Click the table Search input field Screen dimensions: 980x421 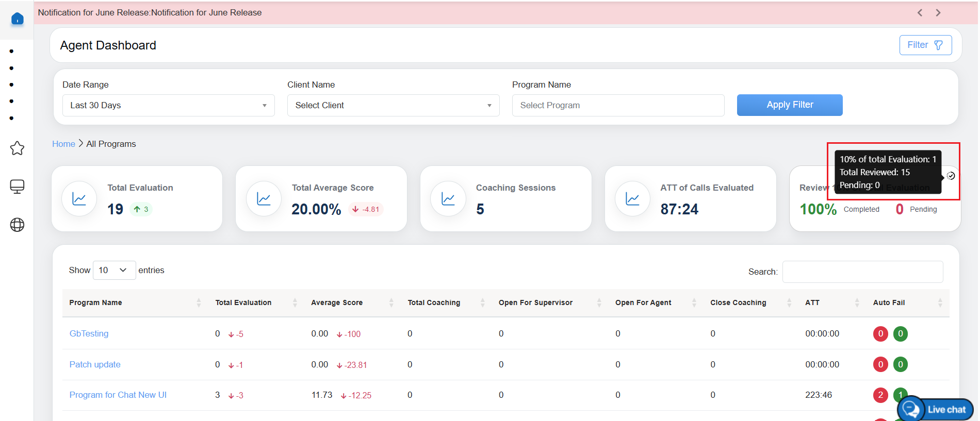point(862,272)
